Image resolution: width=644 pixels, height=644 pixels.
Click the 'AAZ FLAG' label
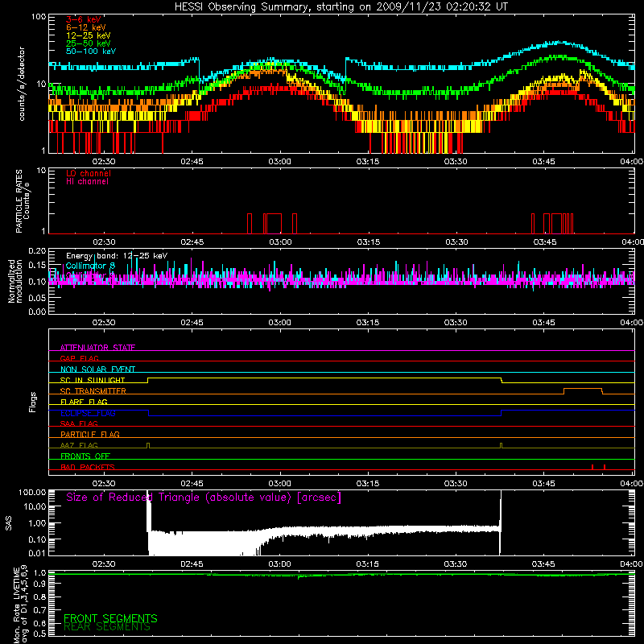tap(79, 445)
